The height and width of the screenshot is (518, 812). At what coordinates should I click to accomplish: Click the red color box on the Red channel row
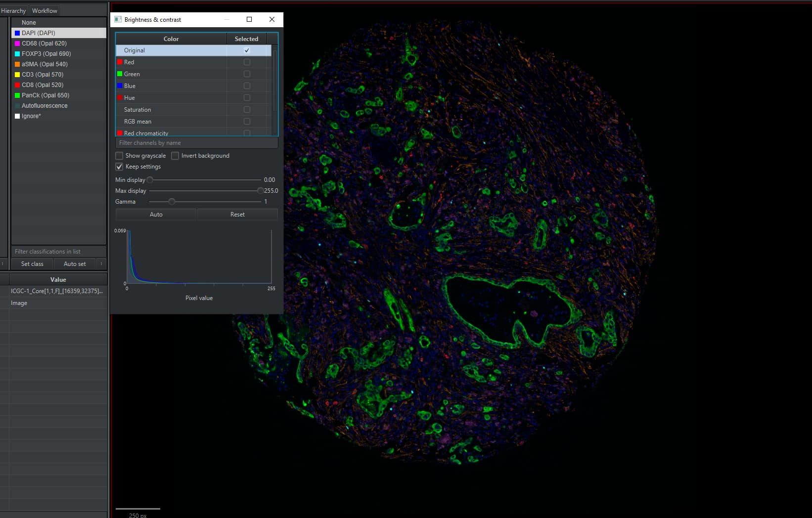click(120, 62)
